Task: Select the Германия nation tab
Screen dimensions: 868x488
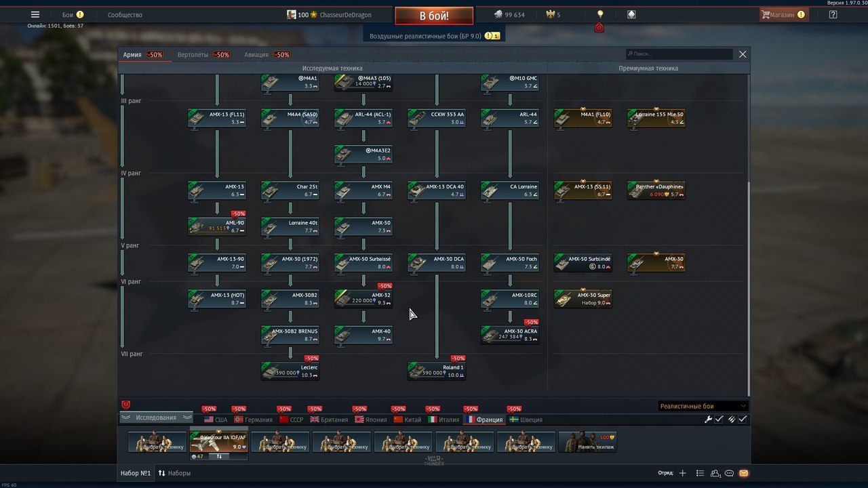Action: click(x=253, y=420)
